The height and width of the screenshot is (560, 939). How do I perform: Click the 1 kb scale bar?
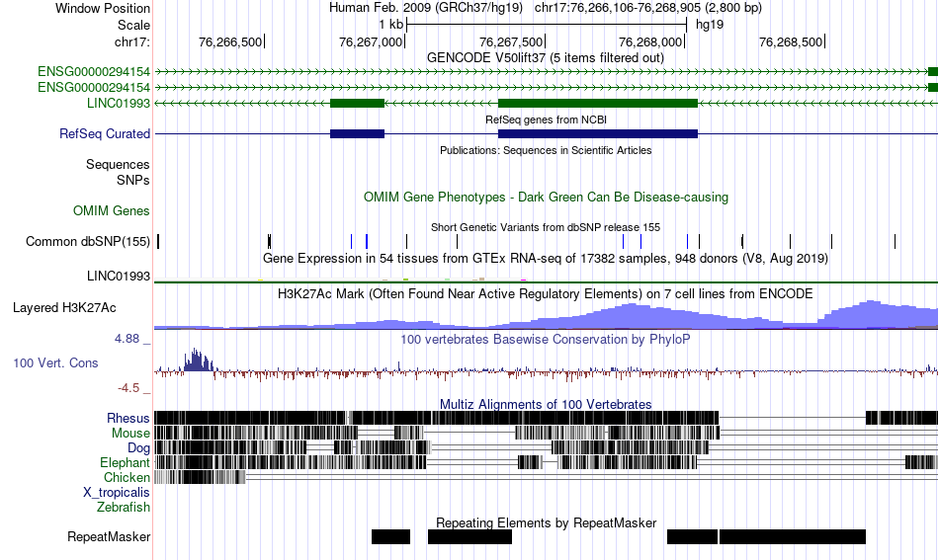coord(547,25)
